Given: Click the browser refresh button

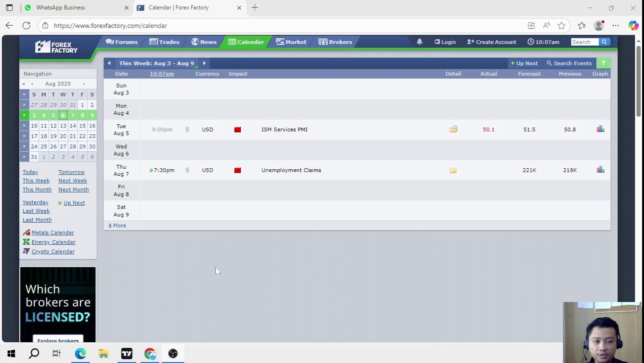Looking at the screenshot, I should [x=26, y=26].
